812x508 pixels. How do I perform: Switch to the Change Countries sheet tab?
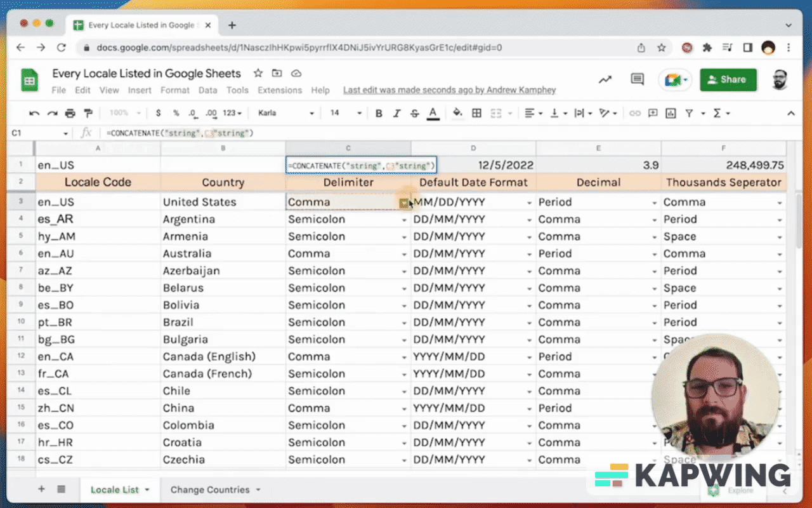click(x=210, y=490)
